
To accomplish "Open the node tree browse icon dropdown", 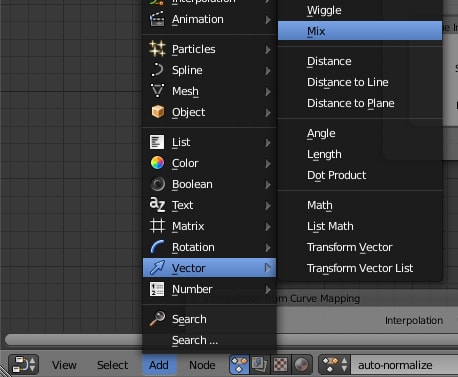I will pos(334,364).
